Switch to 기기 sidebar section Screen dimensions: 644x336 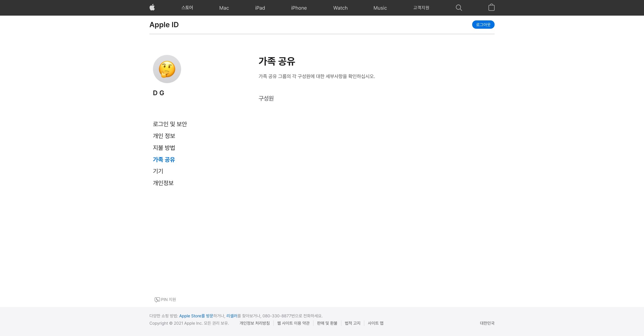(x=158, y=171)
